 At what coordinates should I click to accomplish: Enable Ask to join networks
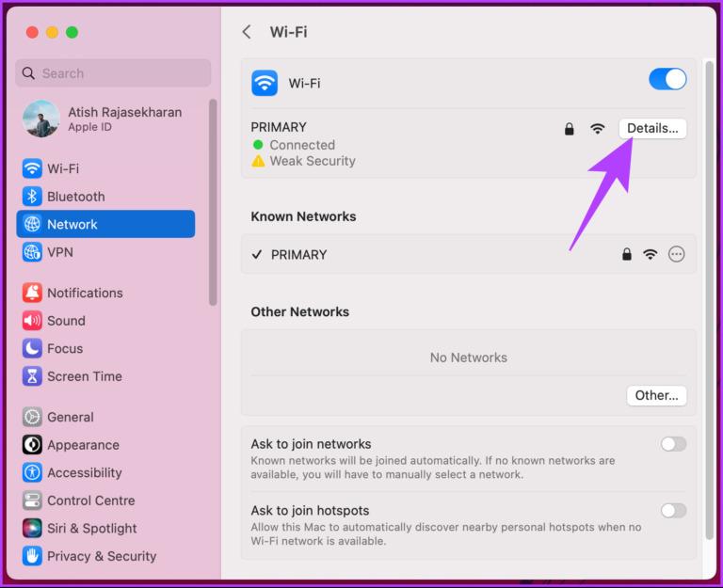click(x=673, y=444)
